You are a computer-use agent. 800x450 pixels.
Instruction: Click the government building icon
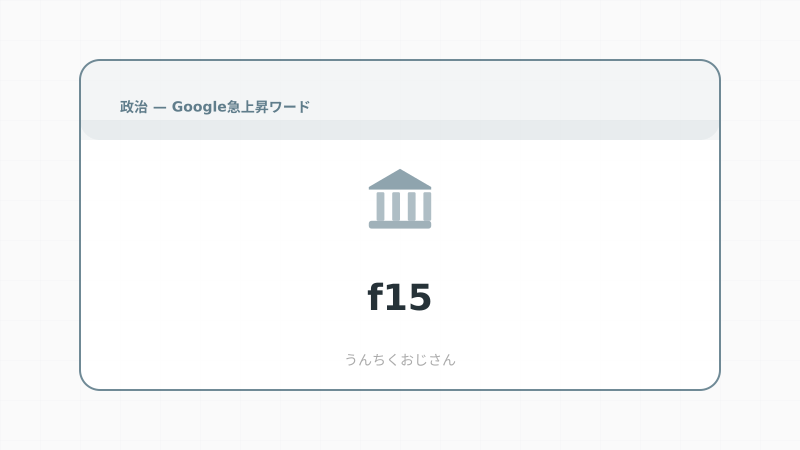[400, 199]
